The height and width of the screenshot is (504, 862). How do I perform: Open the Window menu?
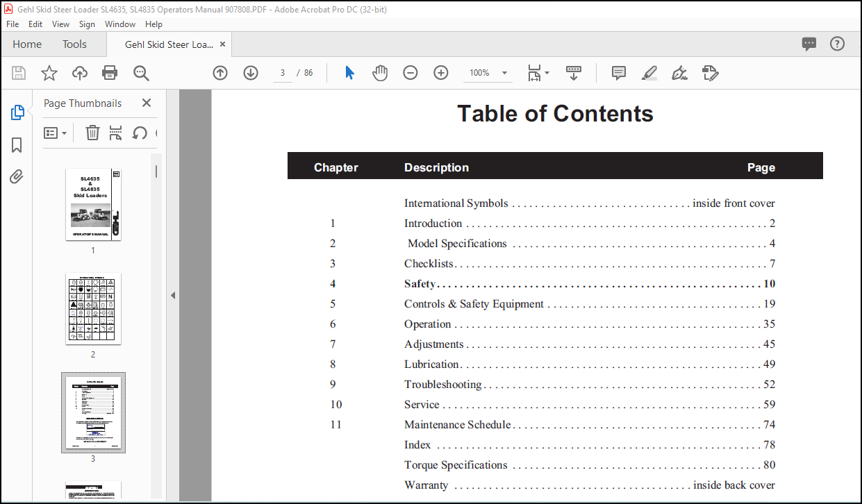pyautogui.click(x=120, y=24)
